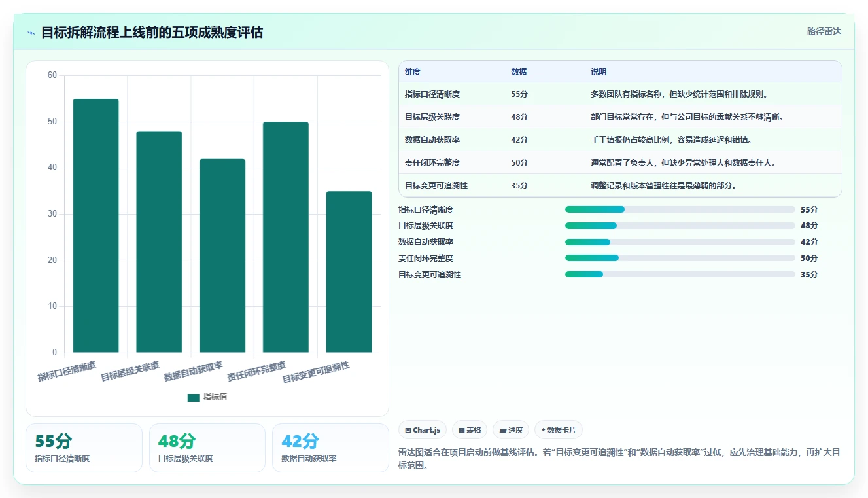
Task: Click the 目标变更可追溯性 progress bar
Action: pyautogui.click(x=680, y=274)
